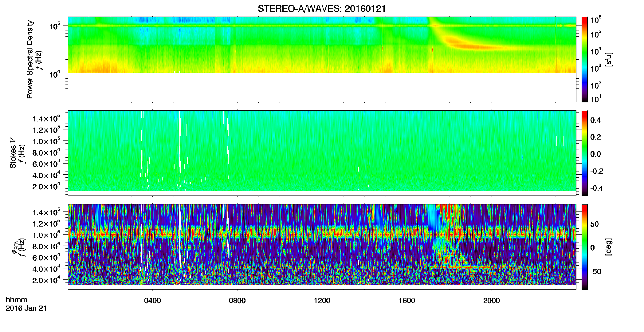Click the 0.2 label on Stokes colorbar

tap(595, 137)
